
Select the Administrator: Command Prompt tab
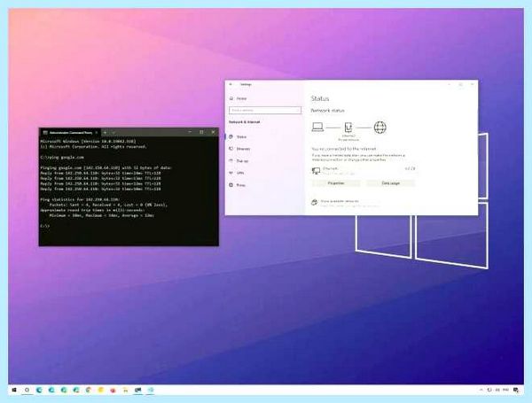71,133
